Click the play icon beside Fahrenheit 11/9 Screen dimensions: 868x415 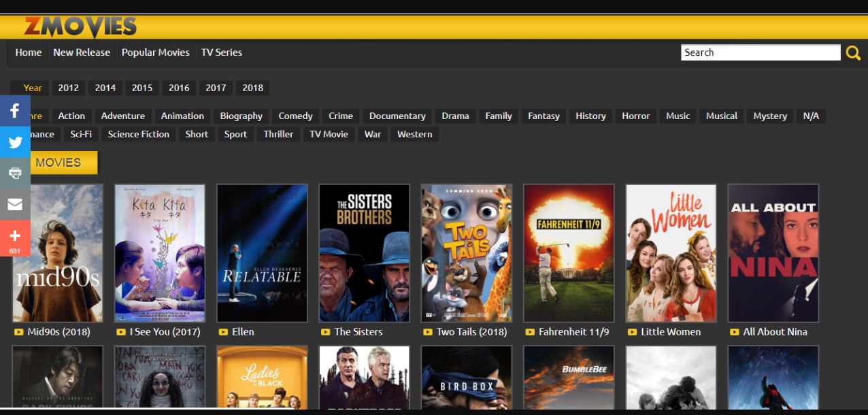pos(530,332)
